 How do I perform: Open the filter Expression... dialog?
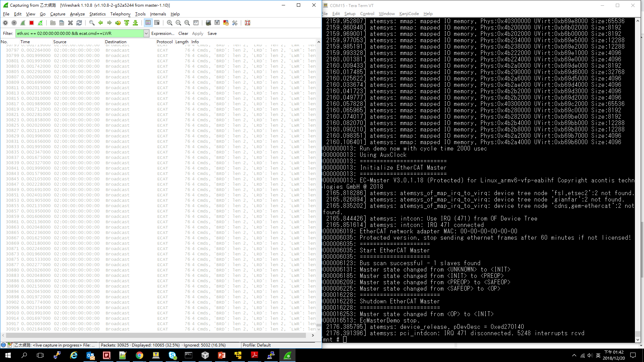(x=163, y=34)
